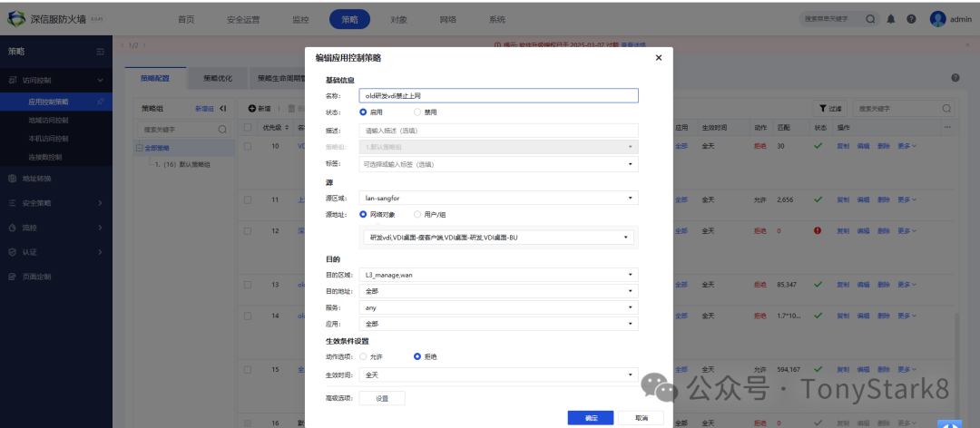The height and width of the screenshot is (428, 980).
Task: Expand the 安全策略 sidebar section
Action: pos(100,203)
